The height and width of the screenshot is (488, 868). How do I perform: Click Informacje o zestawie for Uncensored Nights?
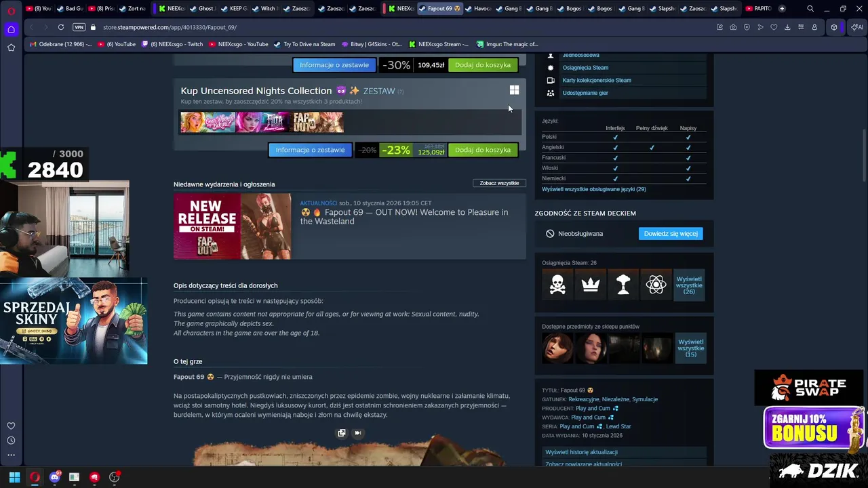tap(310, 150)
